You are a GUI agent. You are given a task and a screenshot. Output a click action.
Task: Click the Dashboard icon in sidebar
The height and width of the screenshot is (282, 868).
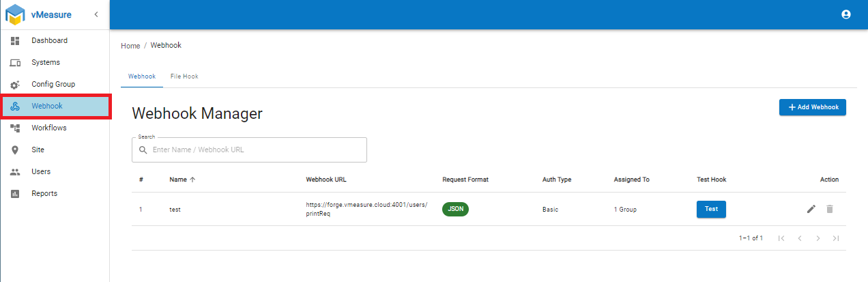[15, 41]
